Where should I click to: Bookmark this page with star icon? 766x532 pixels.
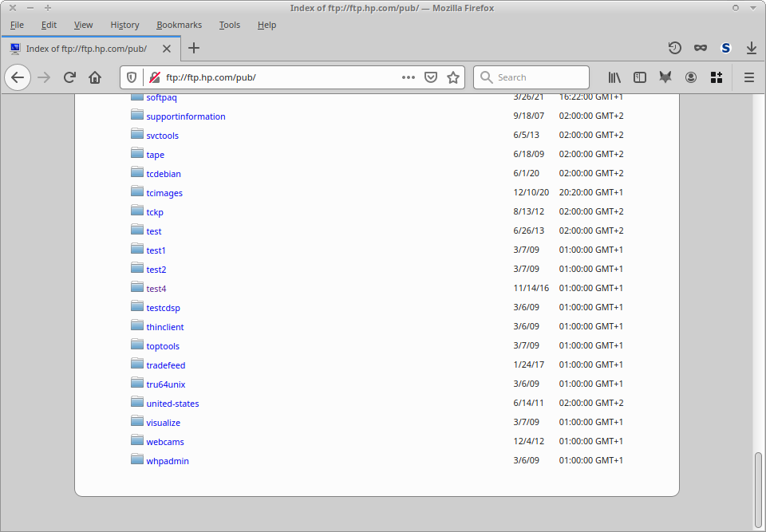point(453,77)
